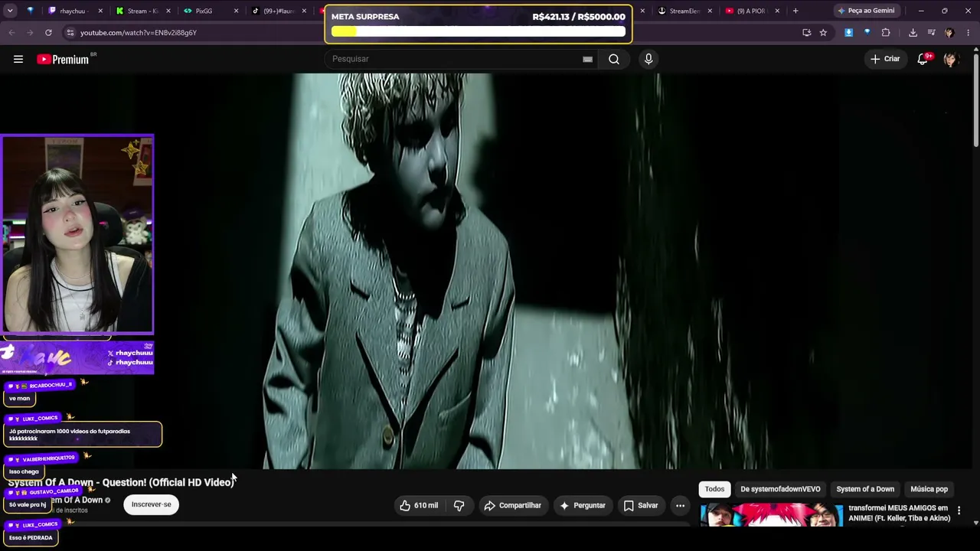The height and width of the screenshot is (551, 980).
Task: Switch to the StreamElements tab
Action: [x=686, y=11]
